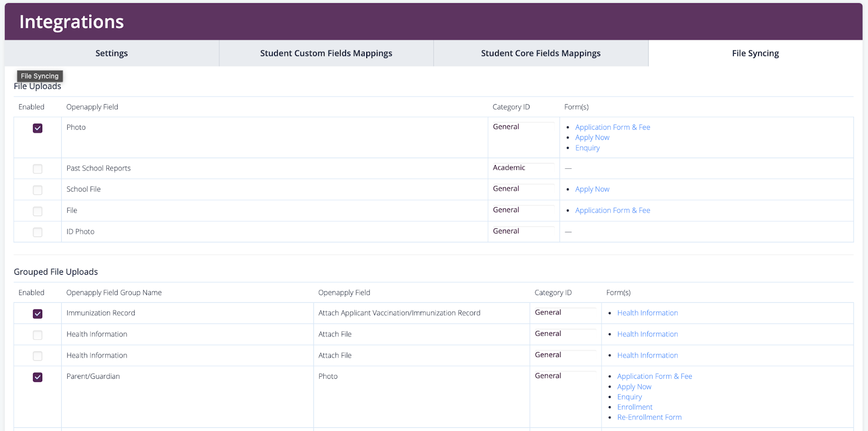The image size is (868, 431).
Task: Click Application Form & Fee in File row
Action: click(x=612, y=211)
